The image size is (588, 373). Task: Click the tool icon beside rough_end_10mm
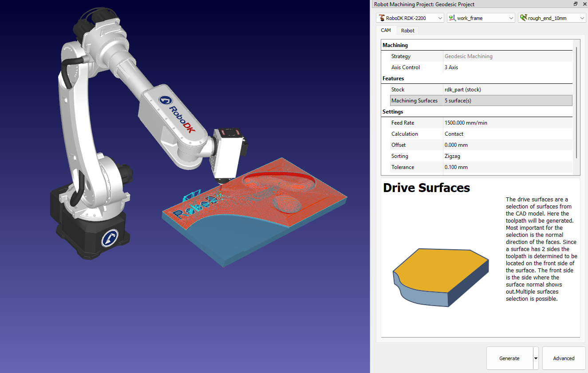524,18
